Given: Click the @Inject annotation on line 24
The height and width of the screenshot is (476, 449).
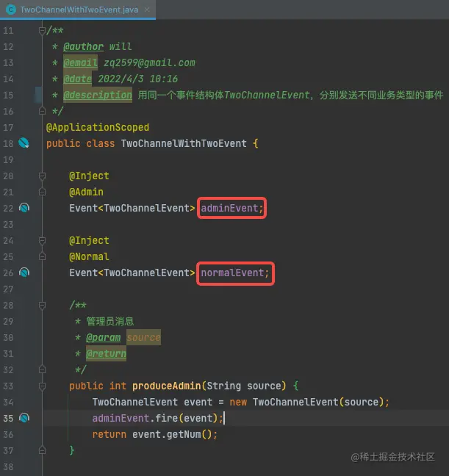Looking at the screenshot, I should tap(89, 240).
